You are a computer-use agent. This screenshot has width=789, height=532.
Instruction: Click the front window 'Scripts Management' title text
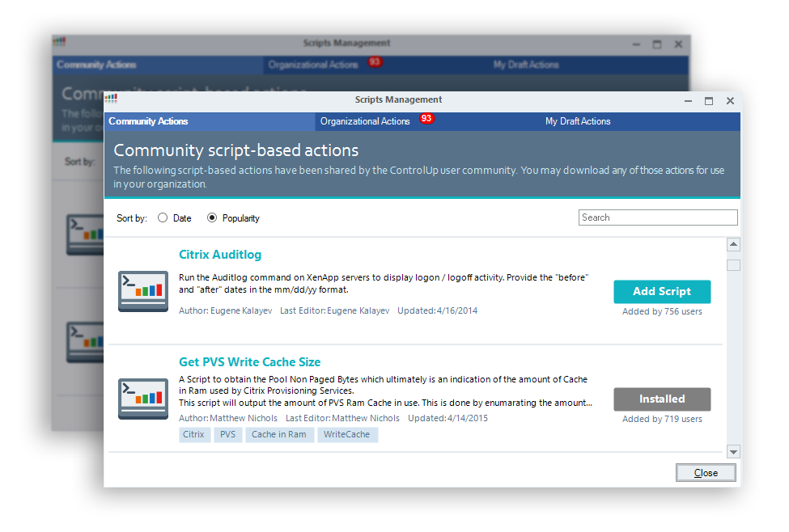(398, 99)
